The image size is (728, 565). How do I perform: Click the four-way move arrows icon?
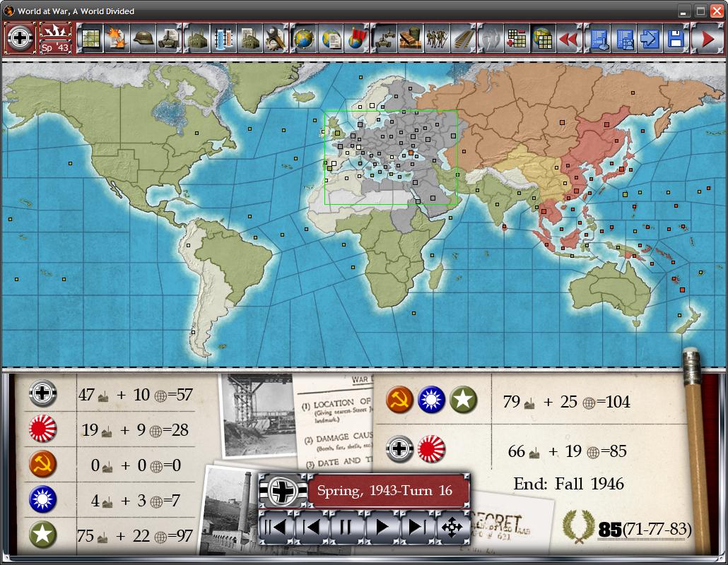coord(452,527)
